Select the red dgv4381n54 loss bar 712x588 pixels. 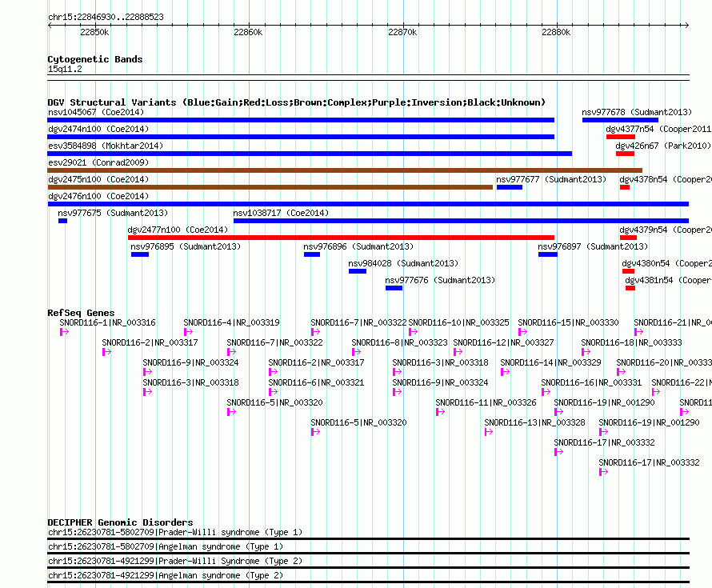click(630, 288)
